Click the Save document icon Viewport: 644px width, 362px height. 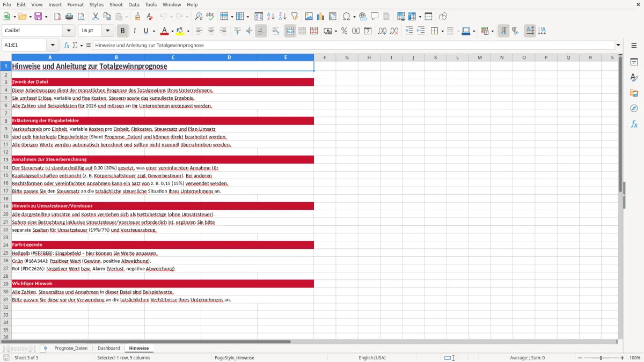coord(38,17)
